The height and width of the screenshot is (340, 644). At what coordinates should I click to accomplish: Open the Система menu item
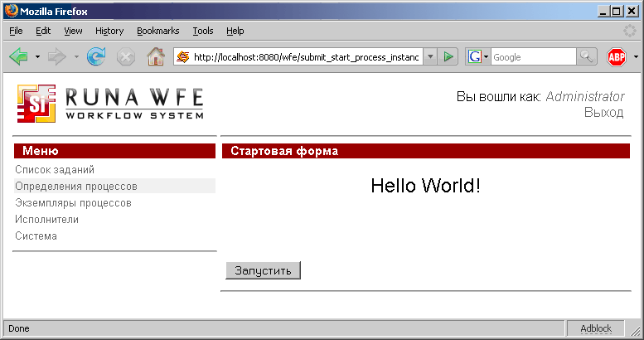click(36, 236)
